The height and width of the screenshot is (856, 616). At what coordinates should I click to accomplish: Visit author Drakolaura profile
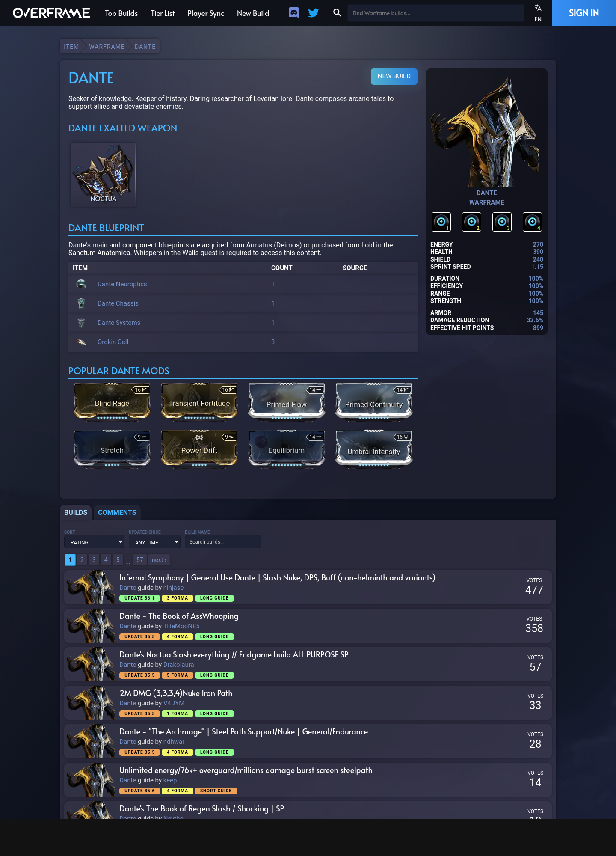178,665
